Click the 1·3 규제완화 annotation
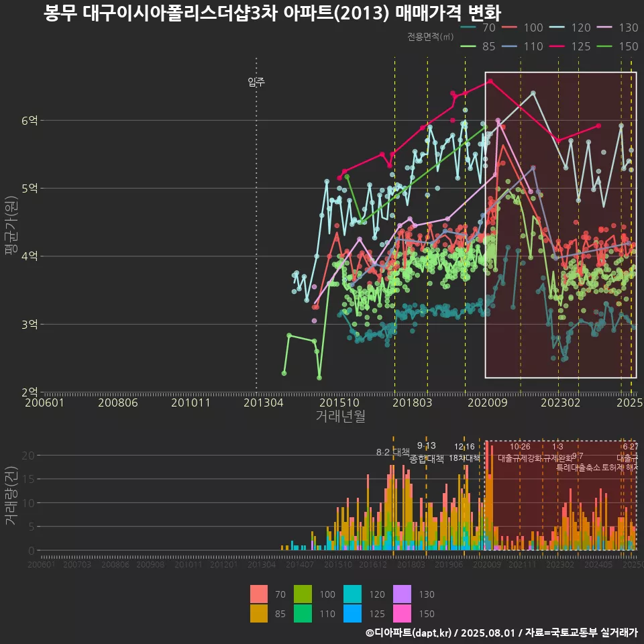Screen dimensions: 644x644 557,452
